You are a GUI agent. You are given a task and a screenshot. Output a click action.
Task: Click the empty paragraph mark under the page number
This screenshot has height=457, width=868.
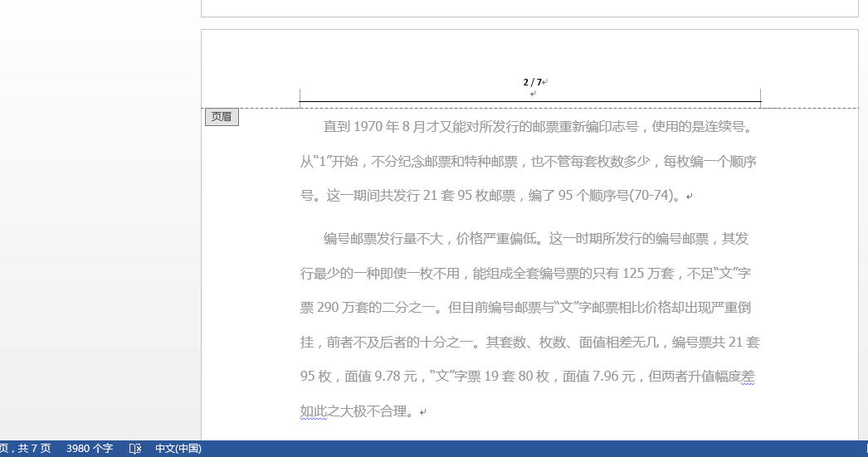pos(533,94)
